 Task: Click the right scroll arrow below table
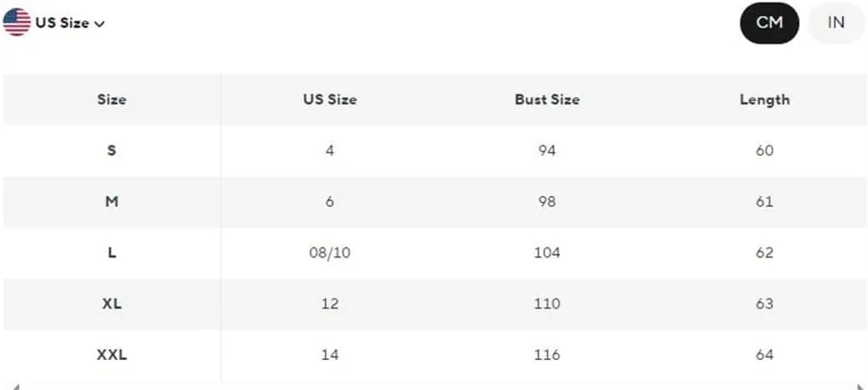point(861,387)
